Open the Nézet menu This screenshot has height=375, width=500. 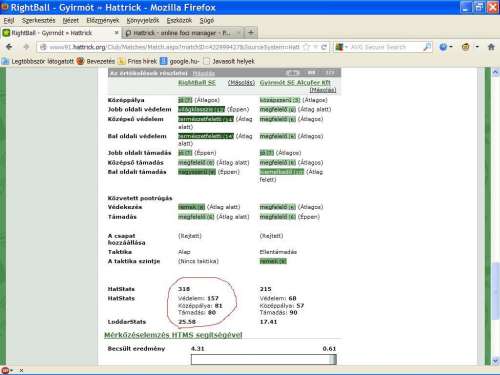pyautogui.click(x=71, y=21)
